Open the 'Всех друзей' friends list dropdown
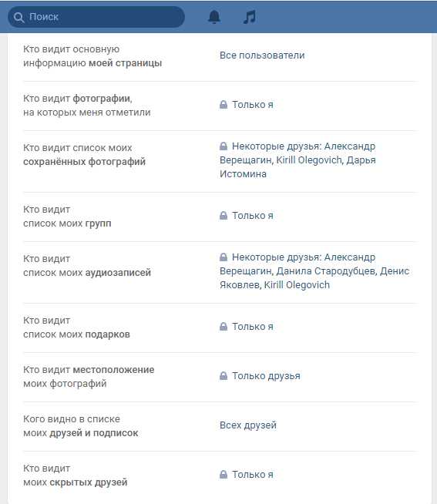 click(248, 425)
